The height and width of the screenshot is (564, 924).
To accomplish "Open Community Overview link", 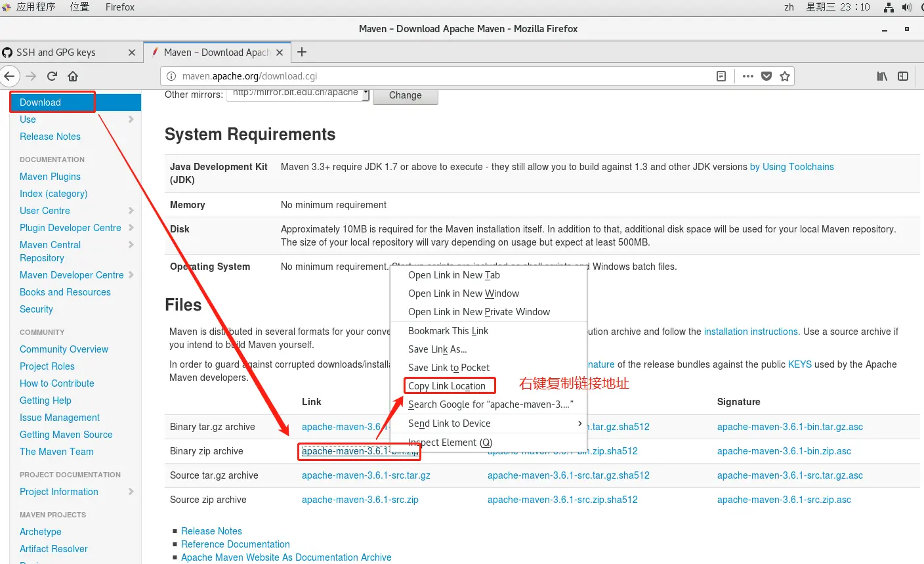I will click(x=64, y=349).
